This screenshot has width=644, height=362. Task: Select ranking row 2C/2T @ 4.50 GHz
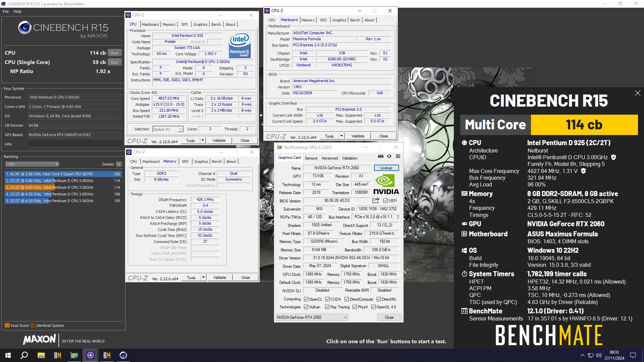coord(63,194)
